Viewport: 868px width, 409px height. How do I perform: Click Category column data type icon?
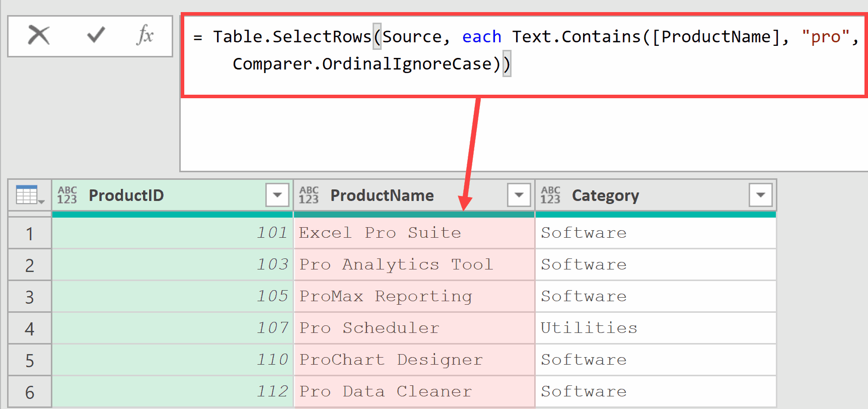(x=550, y=195)
